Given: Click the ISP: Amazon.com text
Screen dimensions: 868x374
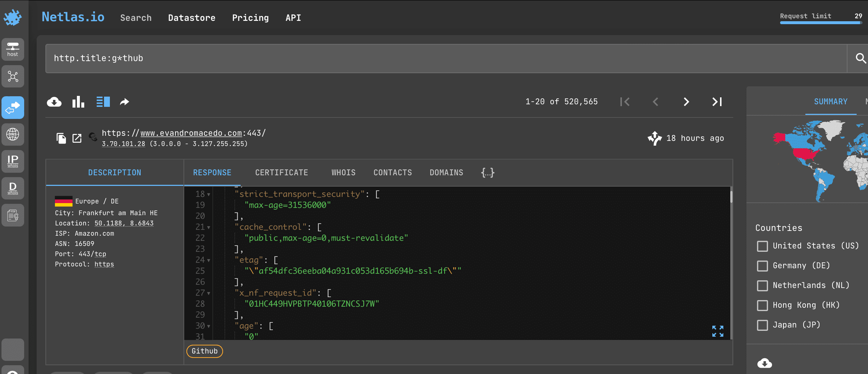Looking at the screenshot, I should (x=85, y=233).
